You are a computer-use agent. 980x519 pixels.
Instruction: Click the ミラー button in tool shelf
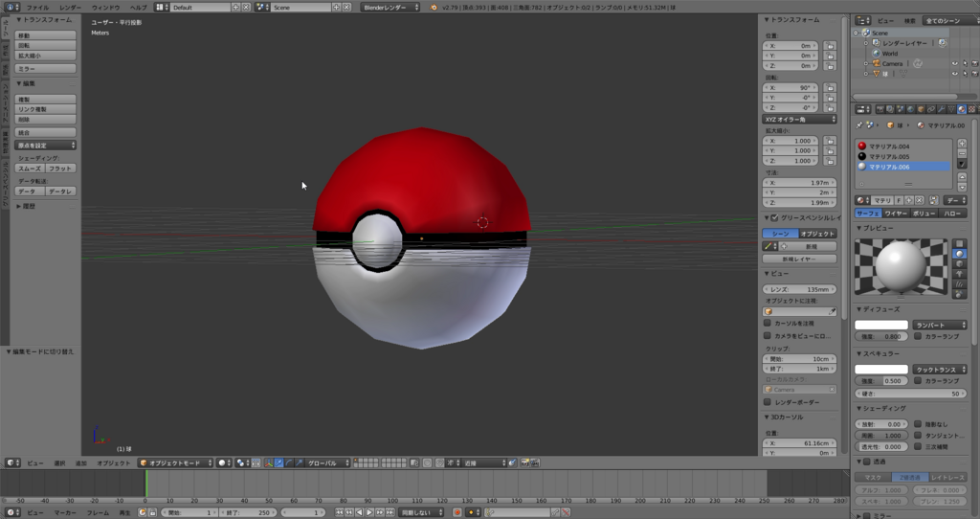click(x=46, y=69)
